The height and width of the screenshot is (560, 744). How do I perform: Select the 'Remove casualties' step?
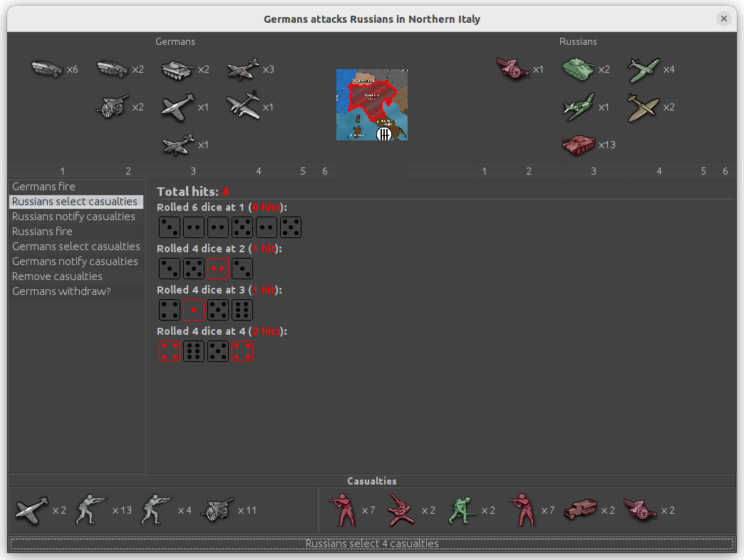pyautogui.click(x=57, y=276)
